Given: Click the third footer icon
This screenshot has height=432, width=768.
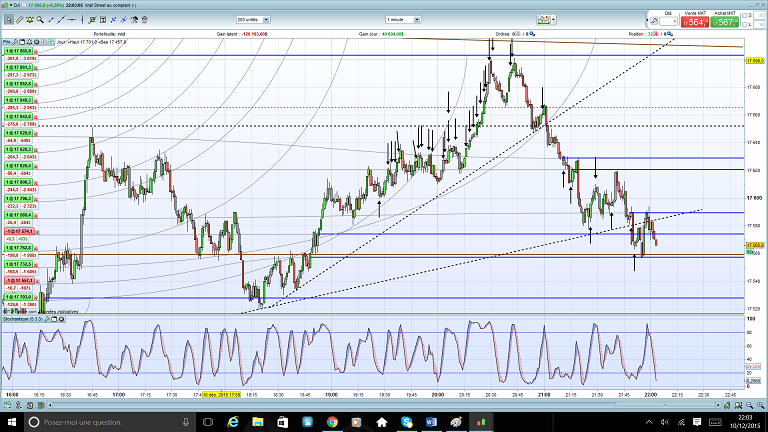Looking at the screenshot, I should pos(30,405).
